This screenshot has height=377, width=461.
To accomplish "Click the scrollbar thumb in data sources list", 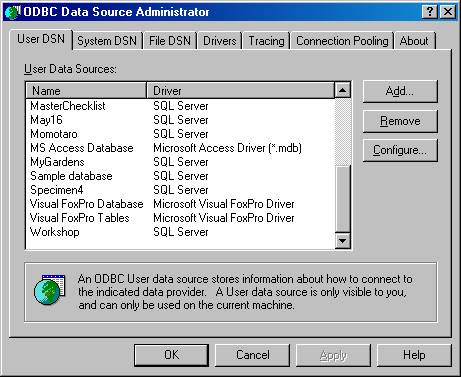I will [x=342, y=199].
